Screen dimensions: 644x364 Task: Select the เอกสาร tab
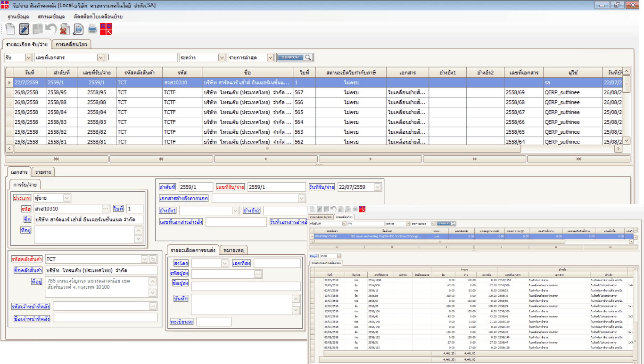pyautogui.click(x=19, y=171)
